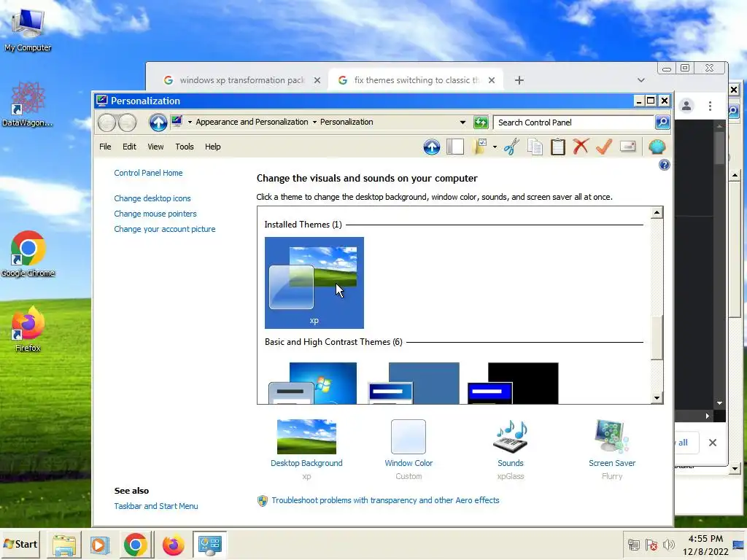
Task: Close the fix themes switching Chrome tab
Action: 492,80
